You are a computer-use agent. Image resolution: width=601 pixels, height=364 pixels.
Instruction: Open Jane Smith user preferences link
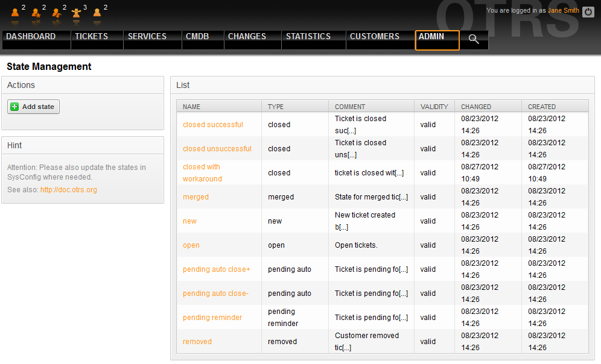[x=563, y=11]
